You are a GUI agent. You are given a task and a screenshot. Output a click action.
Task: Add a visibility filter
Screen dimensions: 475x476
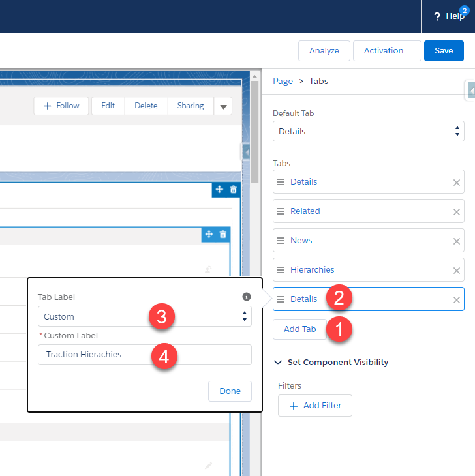tap(315, 406)
